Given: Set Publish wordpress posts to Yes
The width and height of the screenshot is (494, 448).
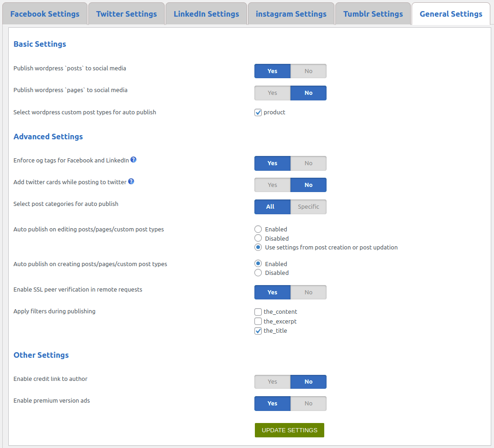Looking at the screenshot, I should [x=272, y=71].
